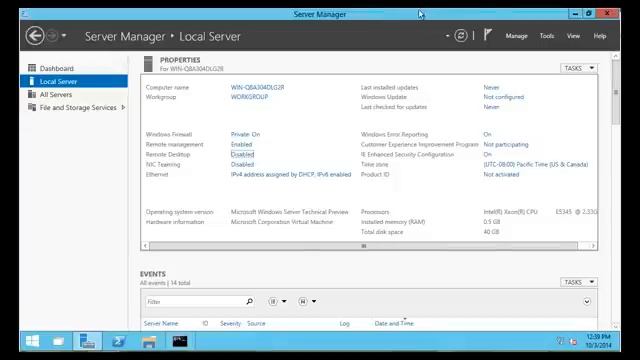Click Last installed updates Never link
The image size is (640, 360).
(491, 87)
